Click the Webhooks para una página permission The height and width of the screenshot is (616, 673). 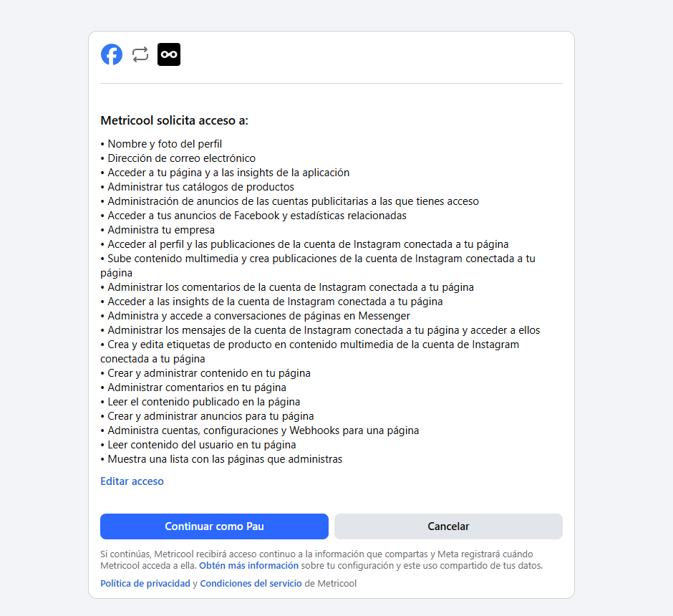[x=260, y=430]
